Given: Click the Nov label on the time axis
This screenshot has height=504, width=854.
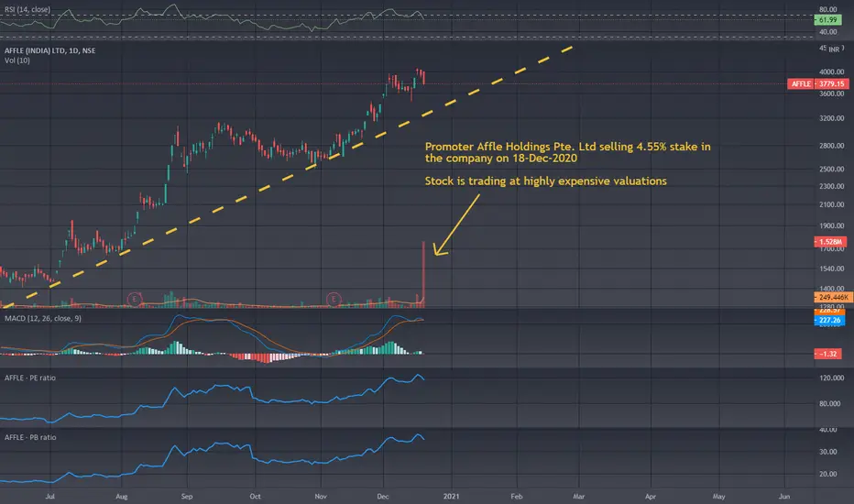Looking at the screenshot, I should click(x=321, y=497).
